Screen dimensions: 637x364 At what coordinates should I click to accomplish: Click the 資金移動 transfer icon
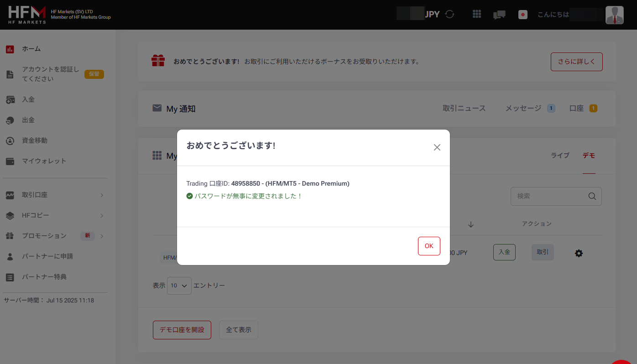pos(10,140)
